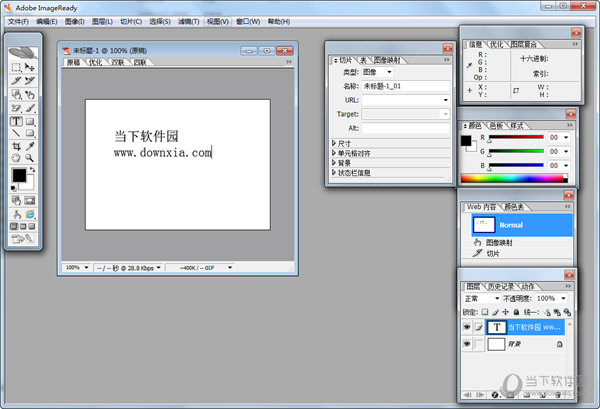This screenshot has height=409, width=600.
Task: Open the 不透明度 100% dropdown
Action: (x=563, y=298)
